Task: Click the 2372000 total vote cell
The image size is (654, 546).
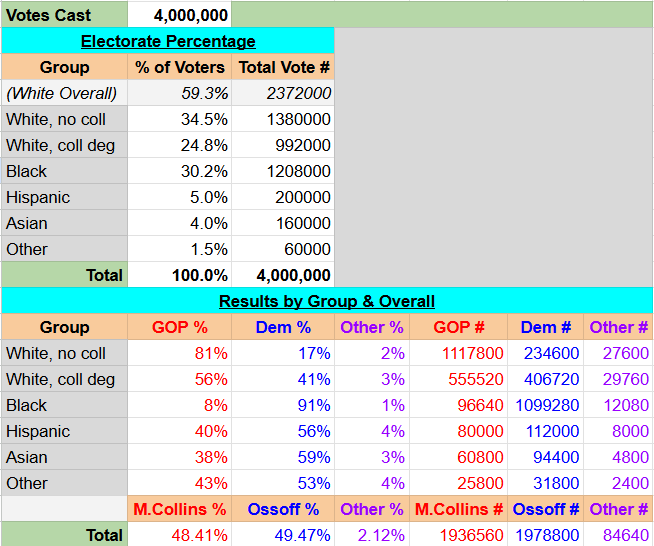Action: tap(283, 93)
